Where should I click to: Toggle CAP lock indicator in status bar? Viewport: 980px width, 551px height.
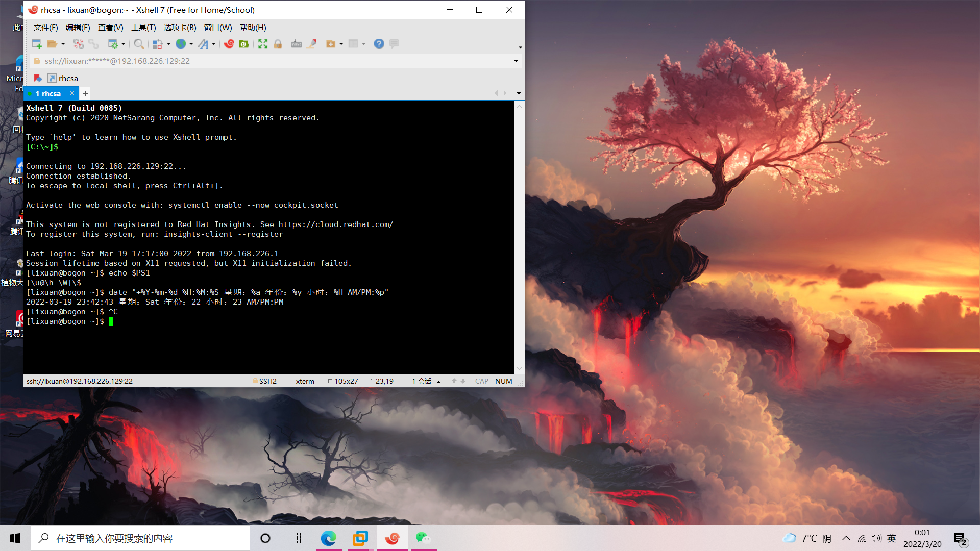[481, 381]
